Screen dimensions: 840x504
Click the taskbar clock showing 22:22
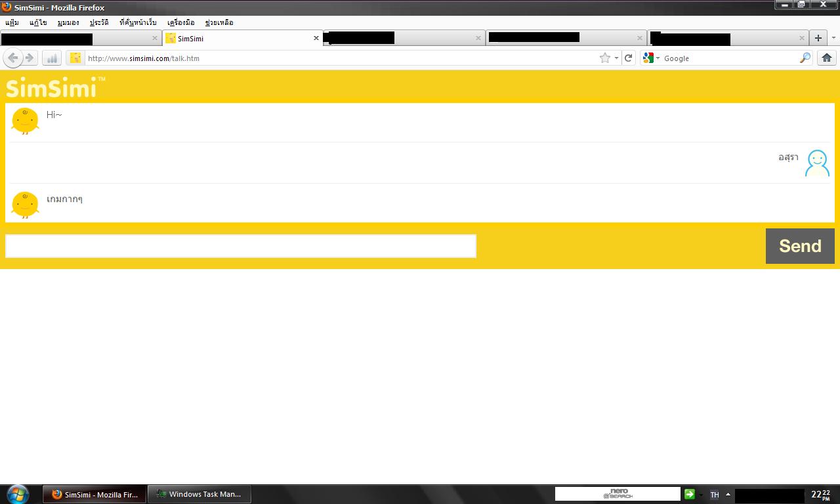point(821,495)
